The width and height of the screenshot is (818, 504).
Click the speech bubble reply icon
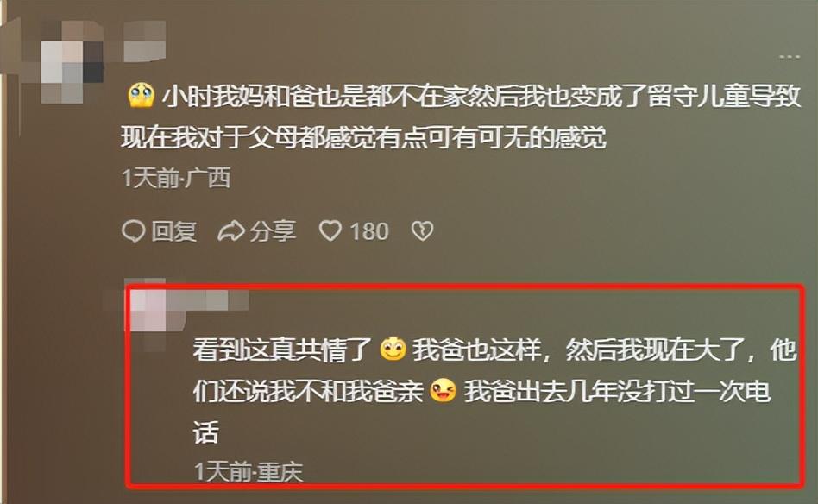click(133, 230)
